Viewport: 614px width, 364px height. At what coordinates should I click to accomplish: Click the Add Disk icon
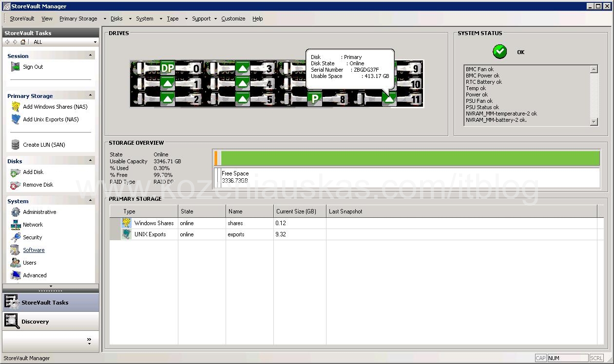[16, 172]
